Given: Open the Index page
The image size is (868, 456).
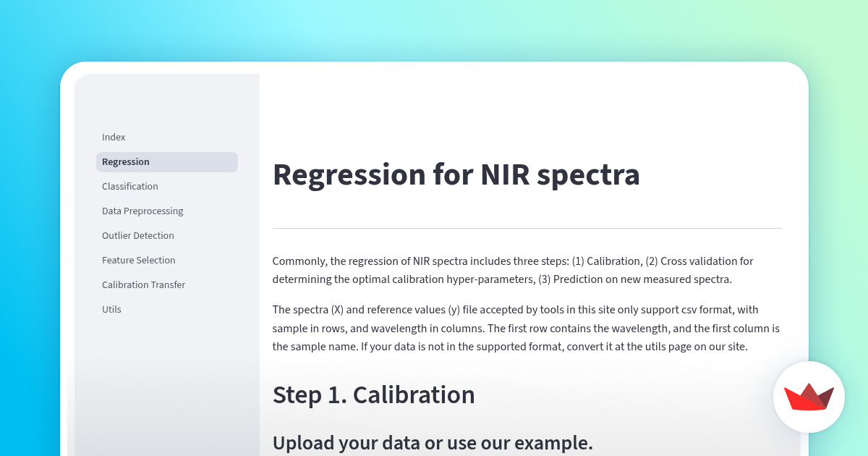Looking at the screenshot, I should pos(114,137).
